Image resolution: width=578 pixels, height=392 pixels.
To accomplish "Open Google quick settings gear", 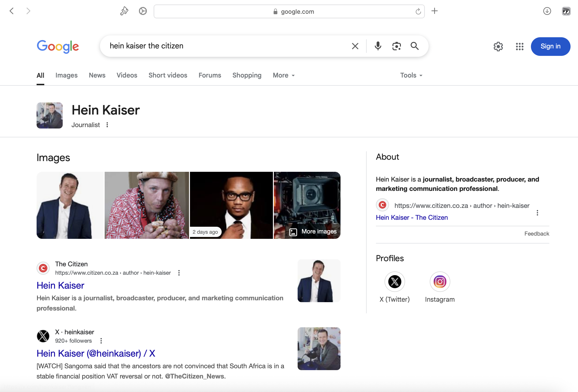I will (x=498, y=47).
